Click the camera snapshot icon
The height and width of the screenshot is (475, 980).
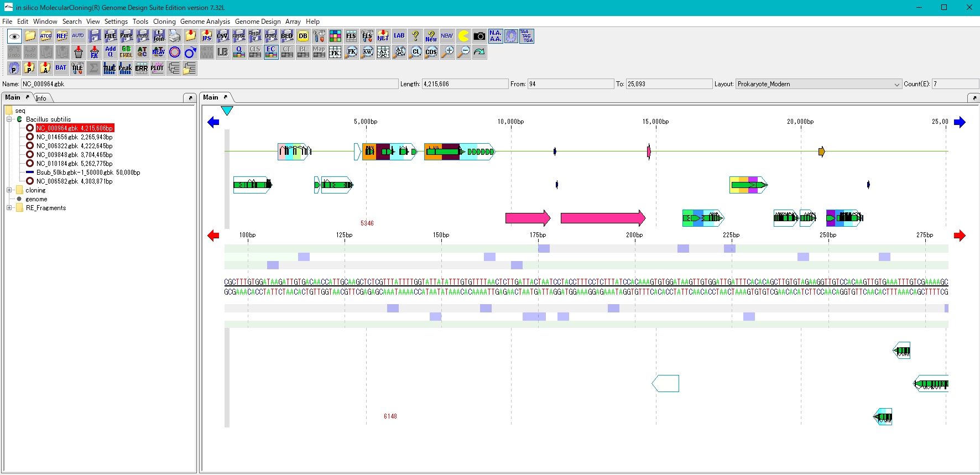479,36
